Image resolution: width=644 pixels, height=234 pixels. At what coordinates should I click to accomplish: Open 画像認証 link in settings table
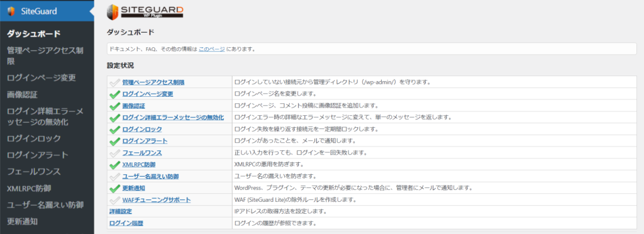[133, 106]
